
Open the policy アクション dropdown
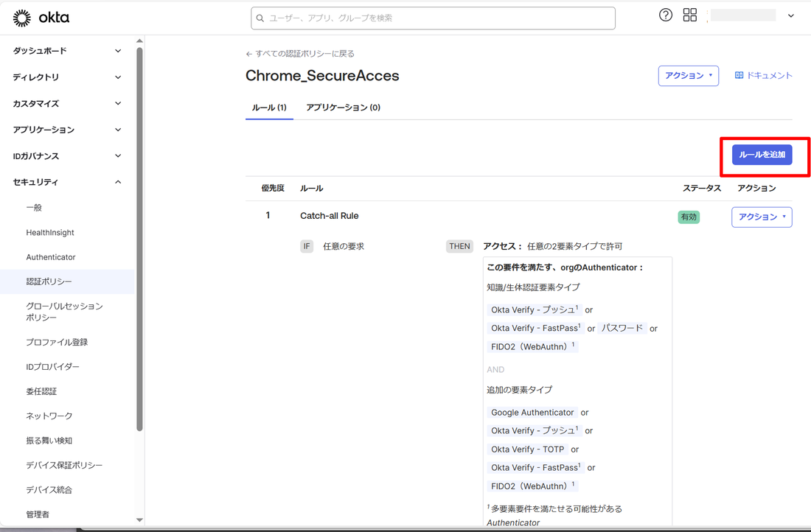[x=689, y=75]
